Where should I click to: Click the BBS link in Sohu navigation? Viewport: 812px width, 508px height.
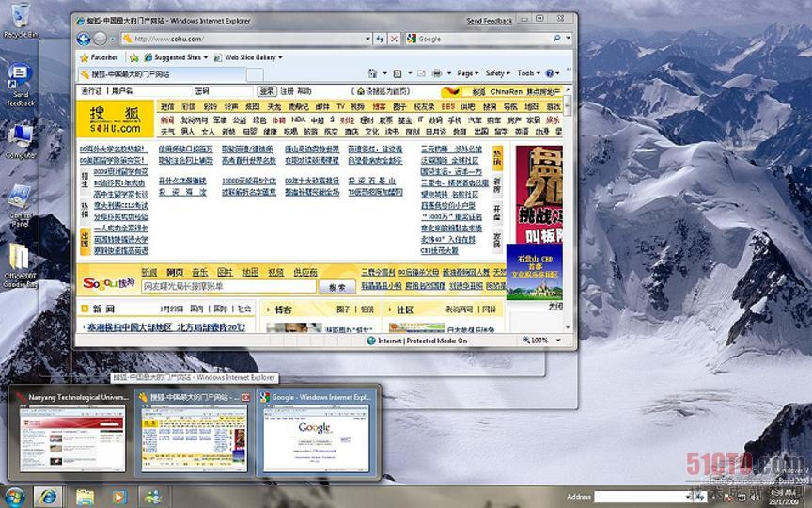pos(448,106)
